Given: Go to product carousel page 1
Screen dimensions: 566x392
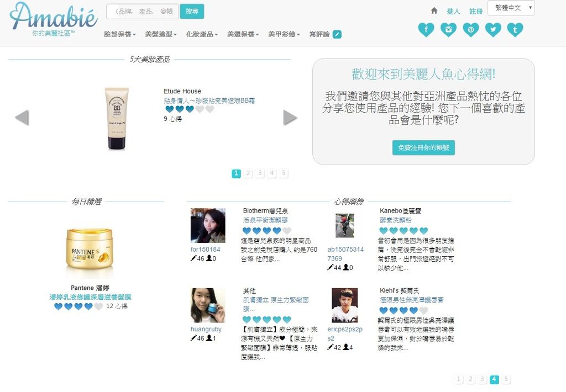Looking at the screenshot, I should click(236, 173).
